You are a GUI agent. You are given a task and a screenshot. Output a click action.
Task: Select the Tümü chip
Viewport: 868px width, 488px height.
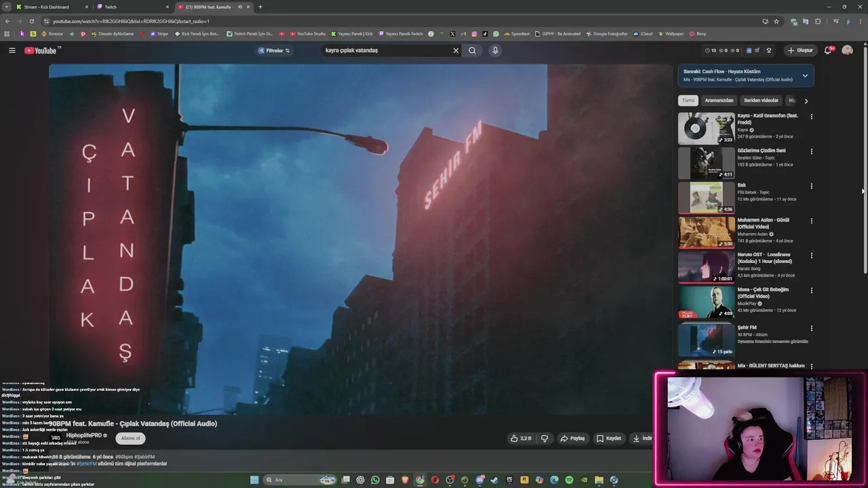pyautogui.click(x=688, y=100)
